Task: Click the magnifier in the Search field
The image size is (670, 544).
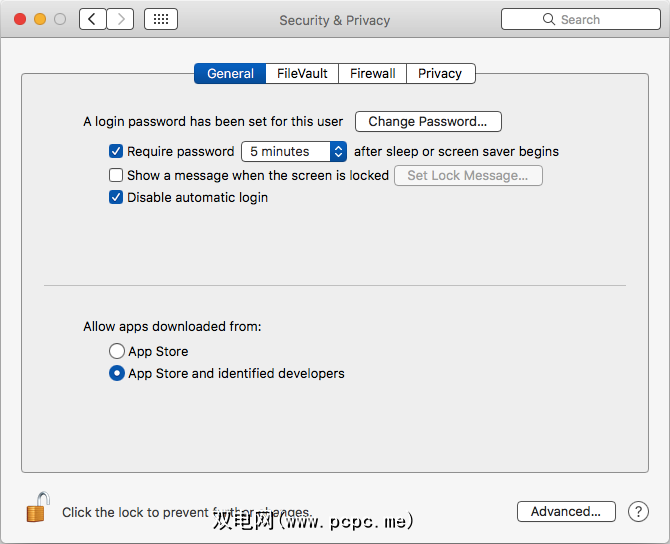Action: click(548, 19)
